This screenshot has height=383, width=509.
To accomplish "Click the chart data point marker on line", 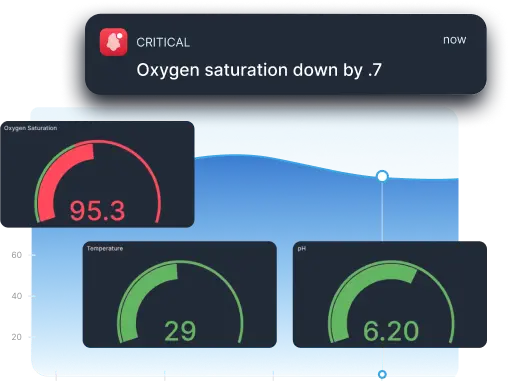I will [x=382, y=176].
